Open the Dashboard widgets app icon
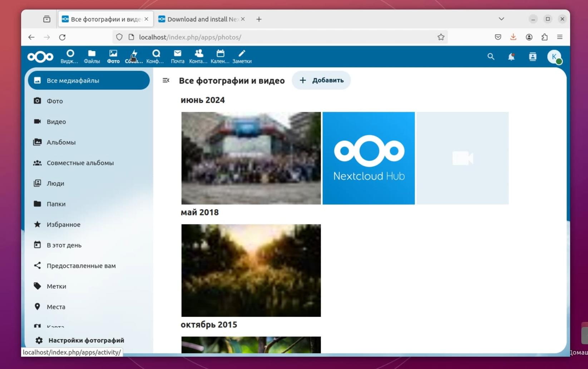 (x=70, y=56)
